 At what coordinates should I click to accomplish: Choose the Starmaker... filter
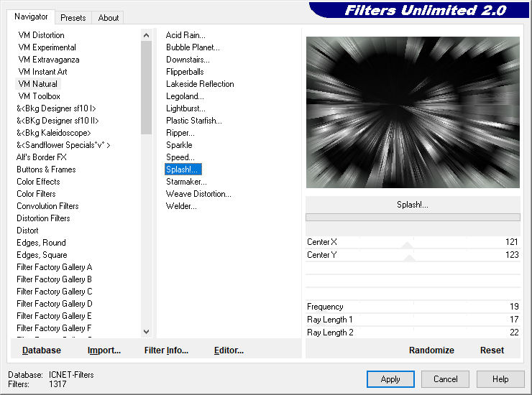point(186,182)
